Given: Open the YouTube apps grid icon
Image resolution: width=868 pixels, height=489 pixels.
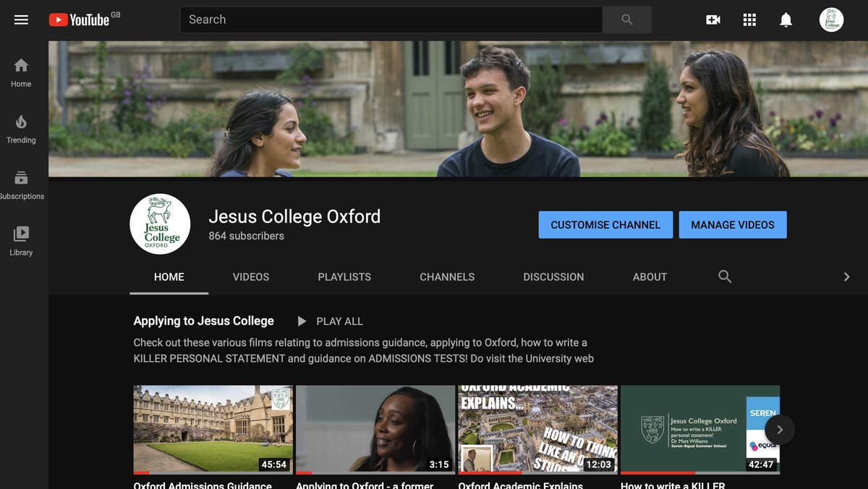Looking at the screenshot, I should click(x=749, y=20).
